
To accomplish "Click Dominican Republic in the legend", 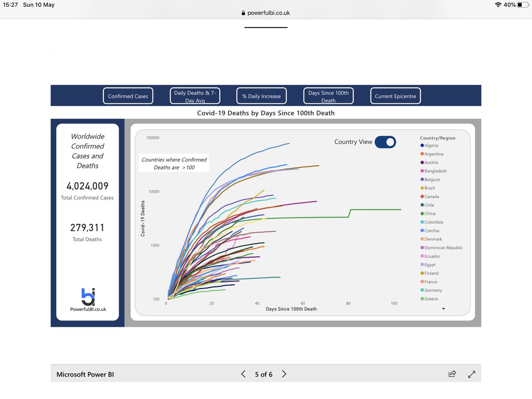I will pyautogui.click(x=442, y=247).
